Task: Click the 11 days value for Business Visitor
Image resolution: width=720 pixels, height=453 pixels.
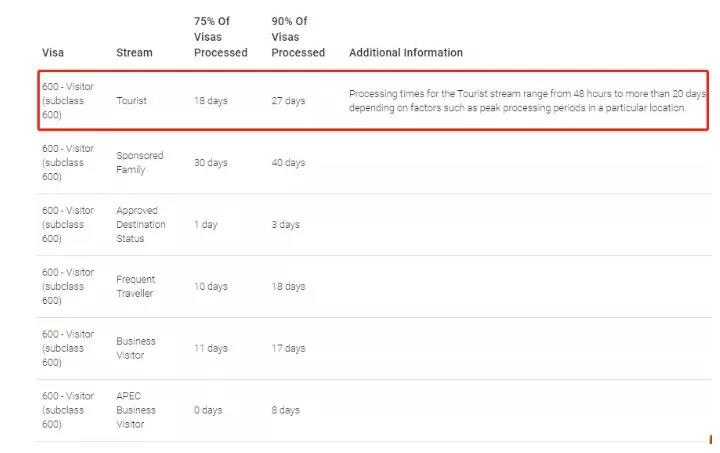Action: tap(210, 349)
